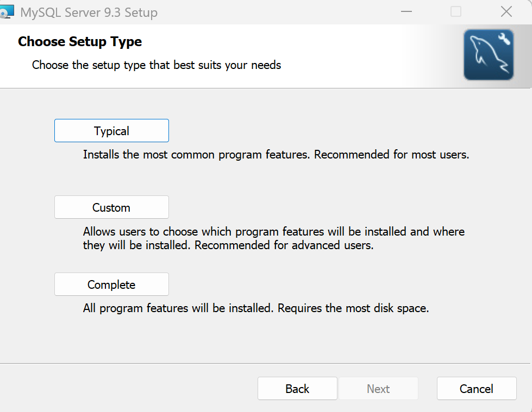Click the "Recommended for advanced users" description
The image size is (532, 412).
(284, 245)
